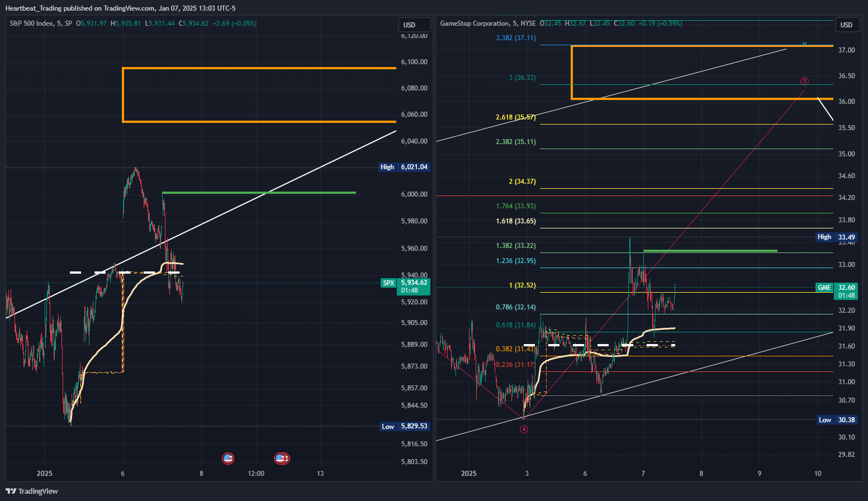Click the 12:00 time label on S&P 500 axis
The height and width of the screenshot is (501, 868).
pyautogui.click(x=256, y=474)
